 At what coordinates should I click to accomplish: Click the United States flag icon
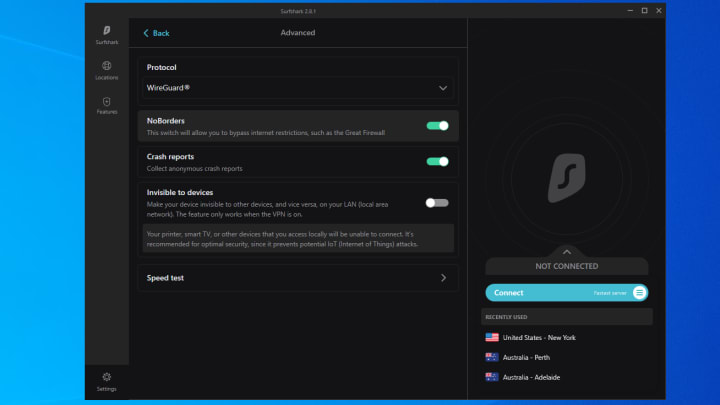click(x=492, y=338)
